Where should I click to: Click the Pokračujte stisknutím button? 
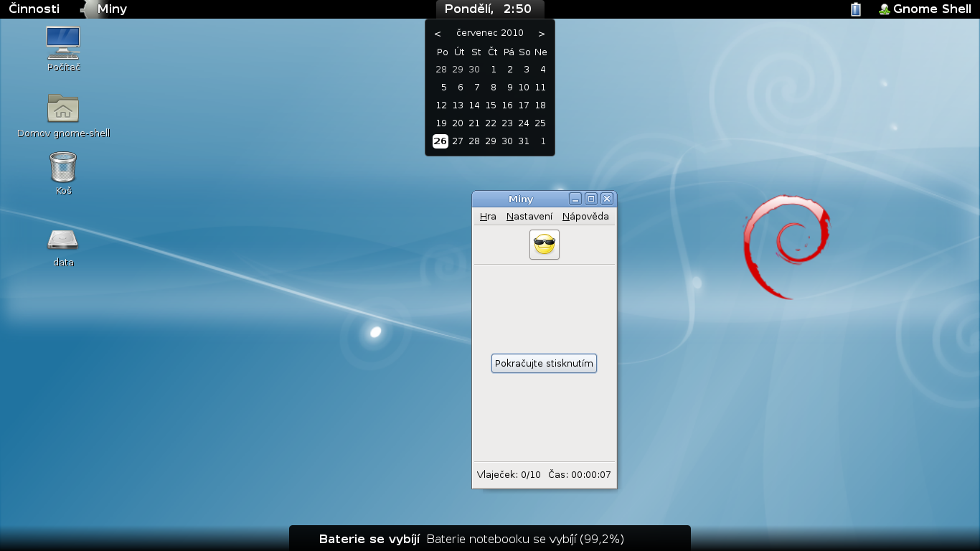pyautogui.click(x=545, y=364)
